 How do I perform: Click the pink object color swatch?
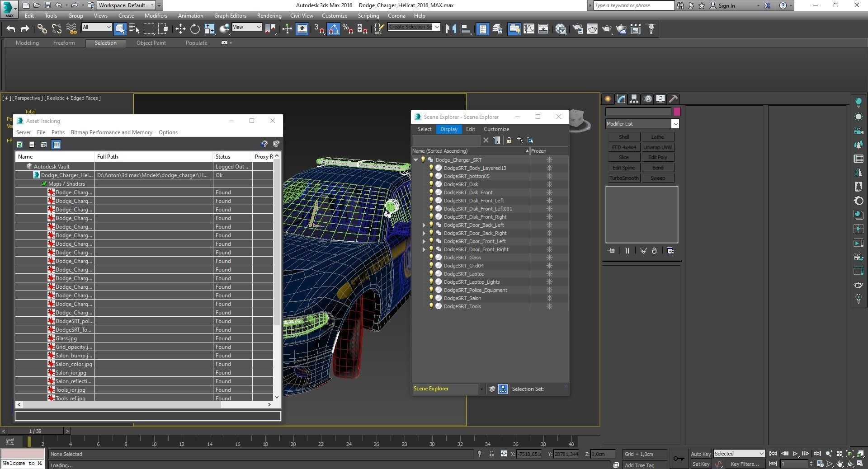tap(677, 112)
